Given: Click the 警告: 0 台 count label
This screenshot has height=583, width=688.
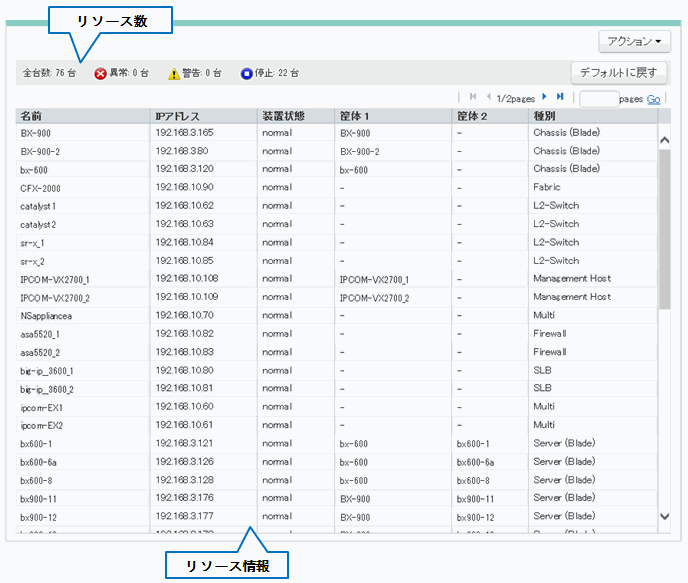Looking at the screenshot, I should (x=202, y=73).
